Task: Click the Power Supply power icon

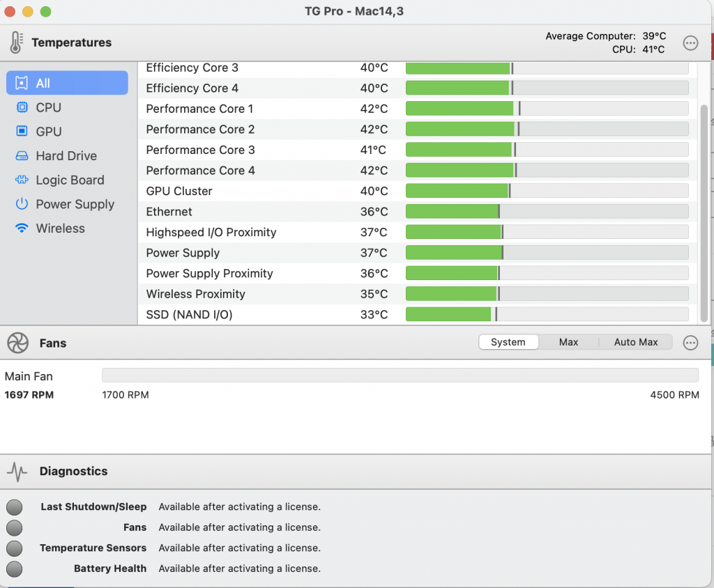Action: (x=22, y=204)
